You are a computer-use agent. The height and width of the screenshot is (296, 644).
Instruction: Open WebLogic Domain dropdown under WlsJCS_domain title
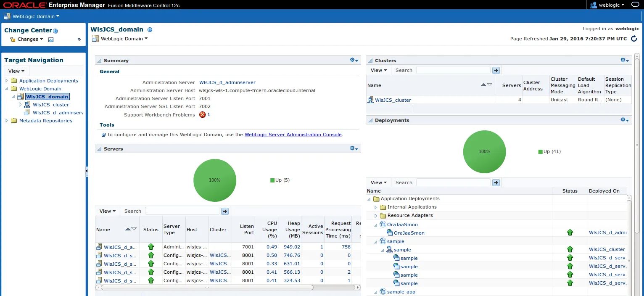click(124, 39)
